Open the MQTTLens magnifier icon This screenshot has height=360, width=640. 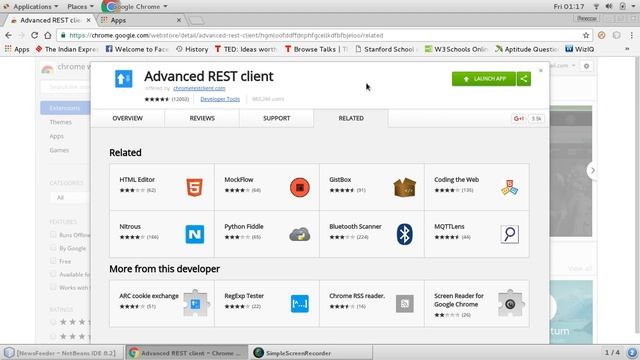coord(509,234)
